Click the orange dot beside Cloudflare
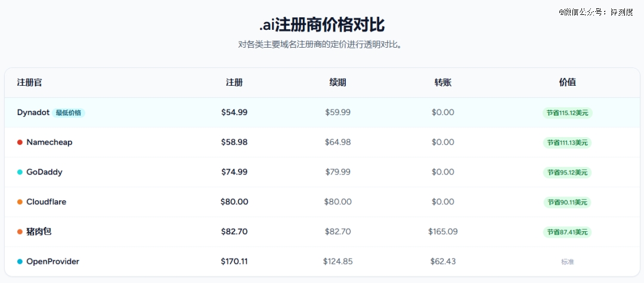644x283 pixels. click(20, 202)
